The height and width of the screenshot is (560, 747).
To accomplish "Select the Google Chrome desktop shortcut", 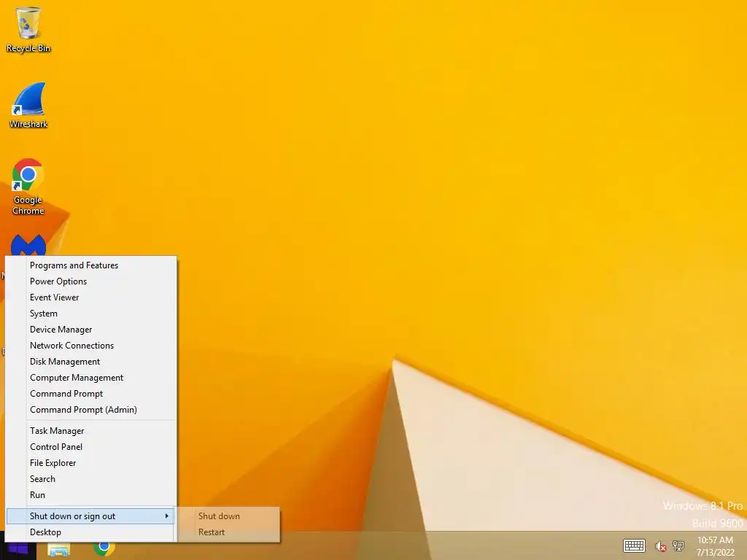I will (x=28, y=187).
